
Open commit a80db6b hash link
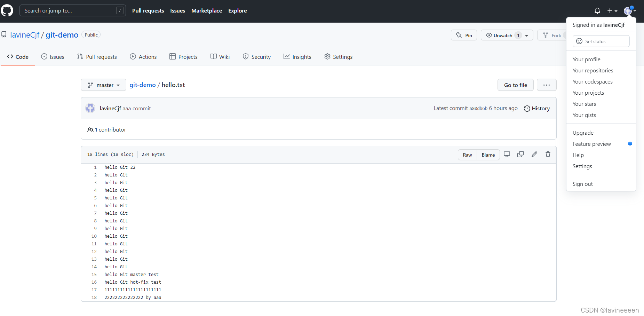[478, 109]
